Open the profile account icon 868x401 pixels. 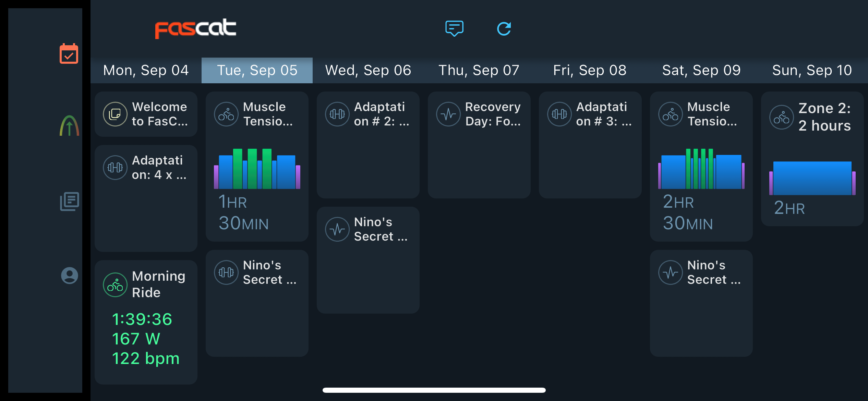point(70,276)
